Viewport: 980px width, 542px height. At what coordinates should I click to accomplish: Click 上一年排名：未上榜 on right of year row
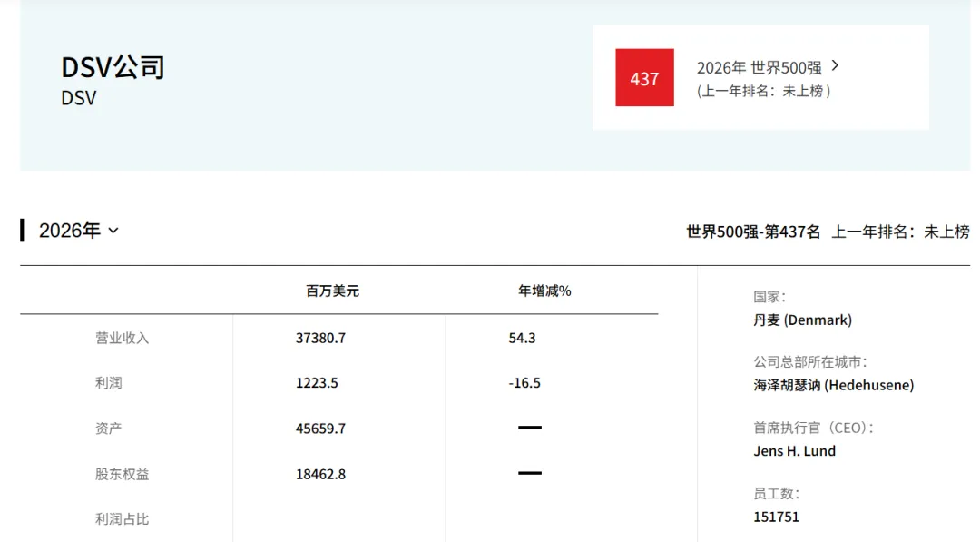pyautogui.click(x=901, y=232)
